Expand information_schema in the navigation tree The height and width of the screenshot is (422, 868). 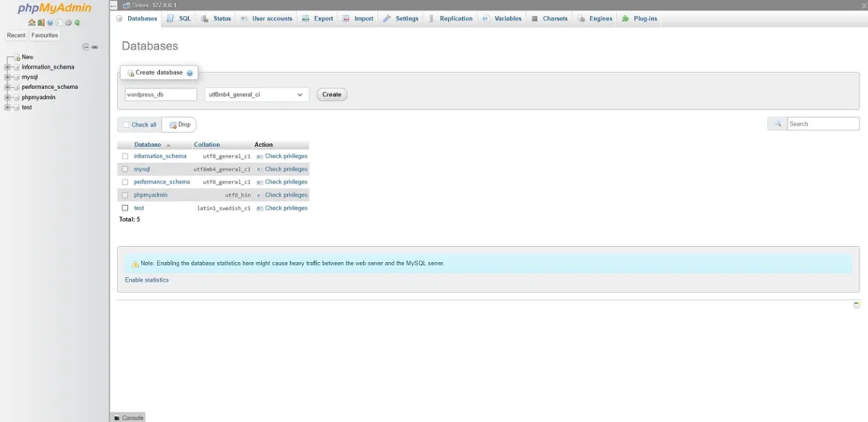(7, 67)
